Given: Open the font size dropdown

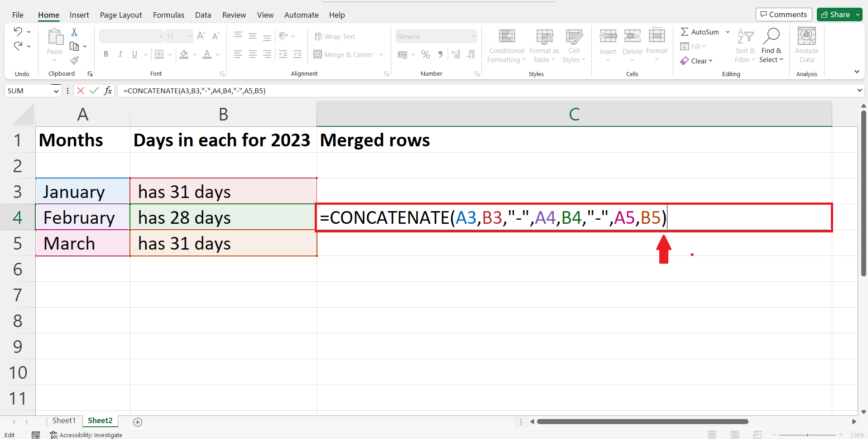Looking at the screenshot, I should coord(189,36).
